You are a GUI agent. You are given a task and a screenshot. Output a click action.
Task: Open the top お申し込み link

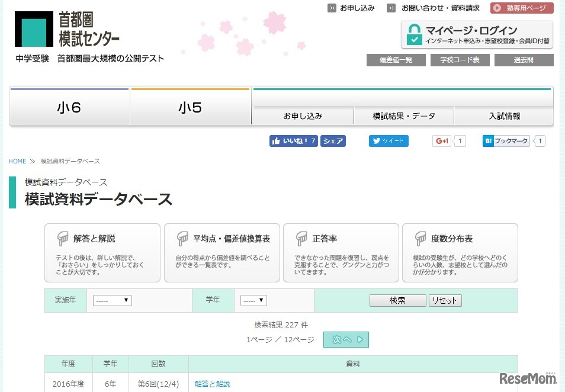point(357,8)
